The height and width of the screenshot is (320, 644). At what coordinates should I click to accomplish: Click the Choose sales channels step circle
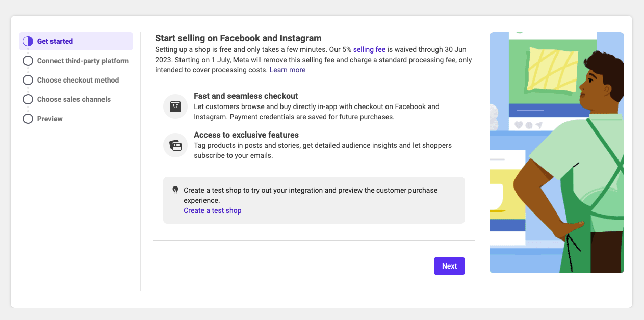[28, 99]
